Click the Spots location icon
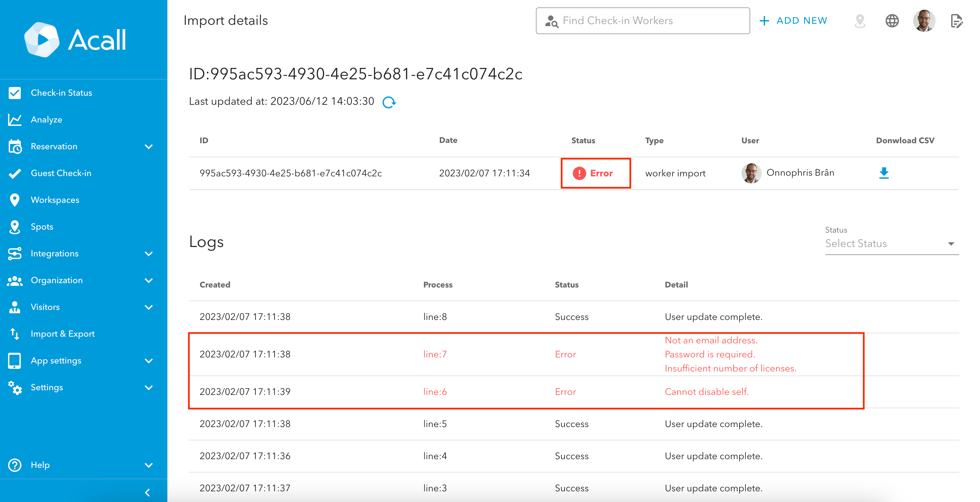 pyautogui.click(x=15, y=227)
